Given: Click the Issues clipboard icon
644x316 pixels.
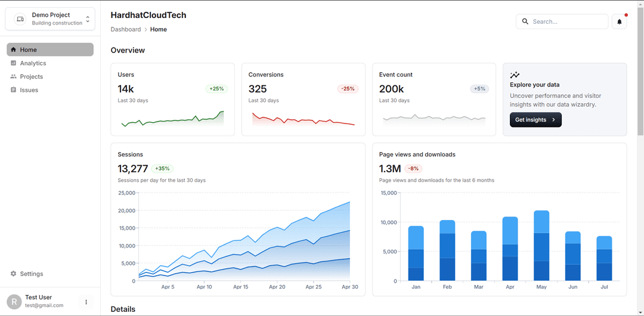Looking at the screenshot, I should pos(14,90).
